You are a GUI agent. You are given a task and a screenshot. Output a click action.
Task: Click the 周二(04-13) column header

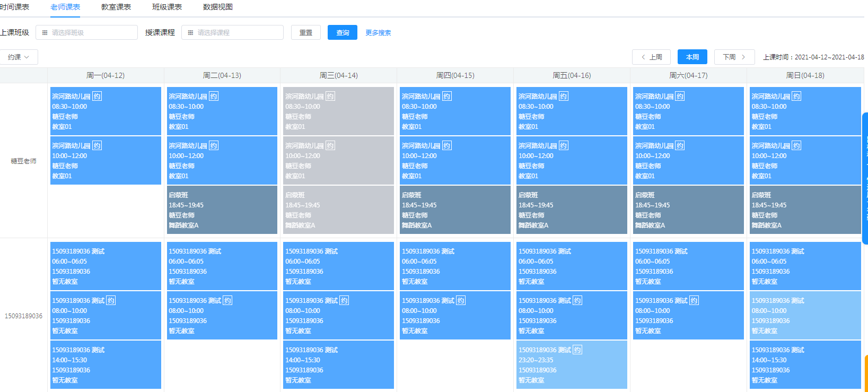pos(222,75)
